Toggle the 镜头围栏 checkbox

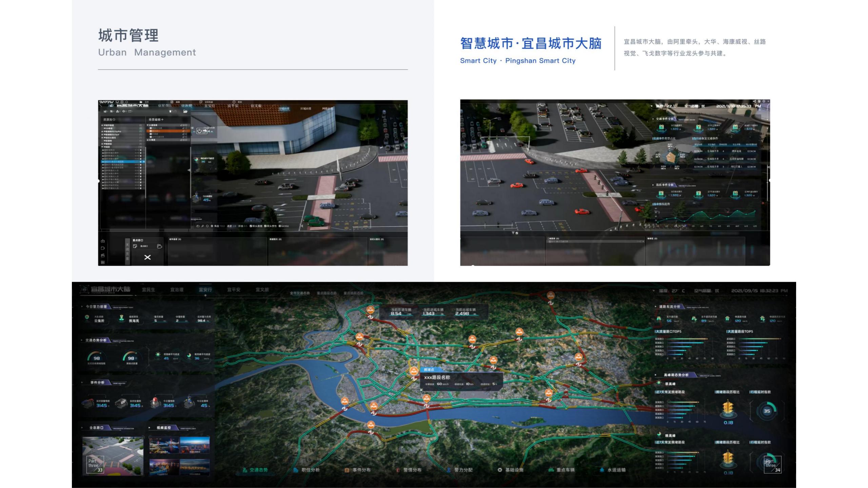tap(251, 226)
